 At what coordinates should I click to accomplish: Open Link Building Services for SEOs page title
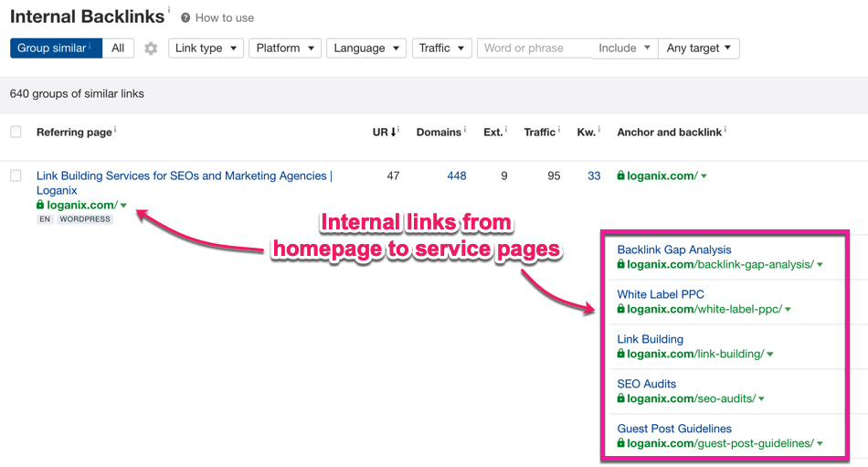click(x=185, y=183)
